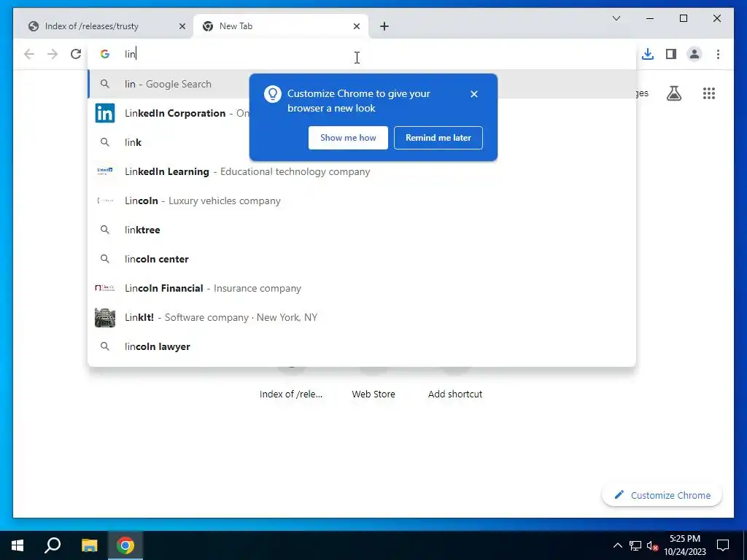Screen dimensions: 747x560
Task: Open the notification center icon
Action: click(723, 545)
